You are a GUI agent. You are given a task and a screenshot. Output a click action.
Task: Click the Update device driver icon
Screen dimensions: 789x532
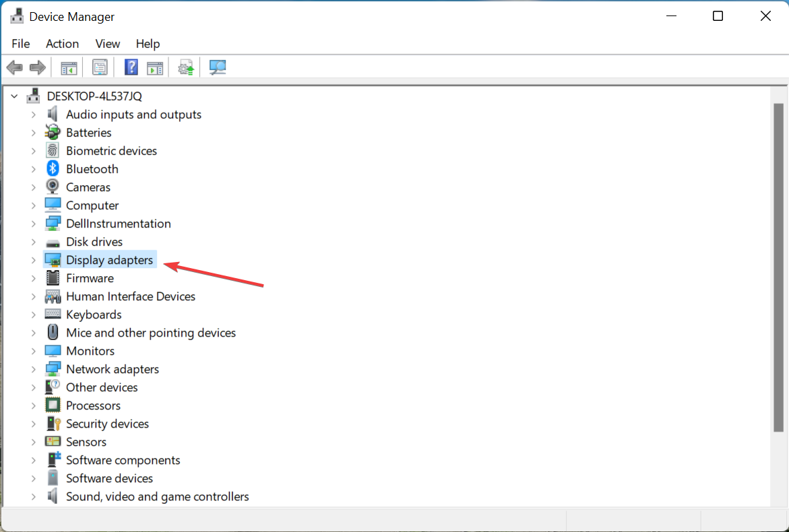tap(186, 67)
